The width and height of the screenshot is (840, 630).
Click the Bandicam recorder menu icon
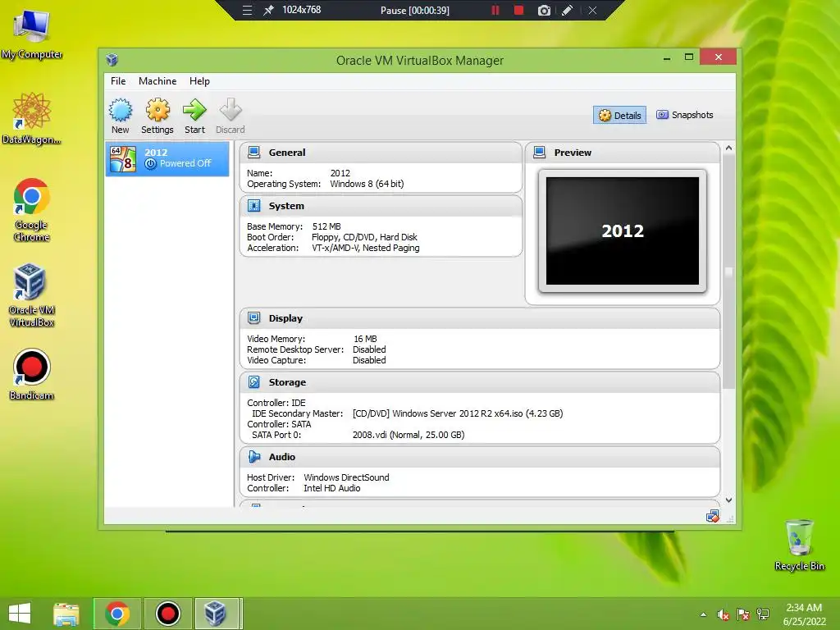pyautogui.click(x=247, y=10)
